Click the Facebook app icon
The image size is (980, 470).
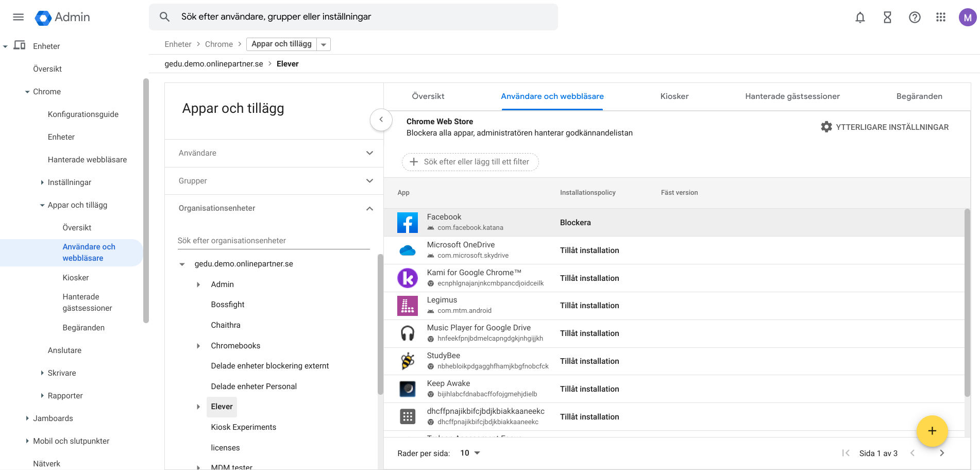[x=408, y=223]
